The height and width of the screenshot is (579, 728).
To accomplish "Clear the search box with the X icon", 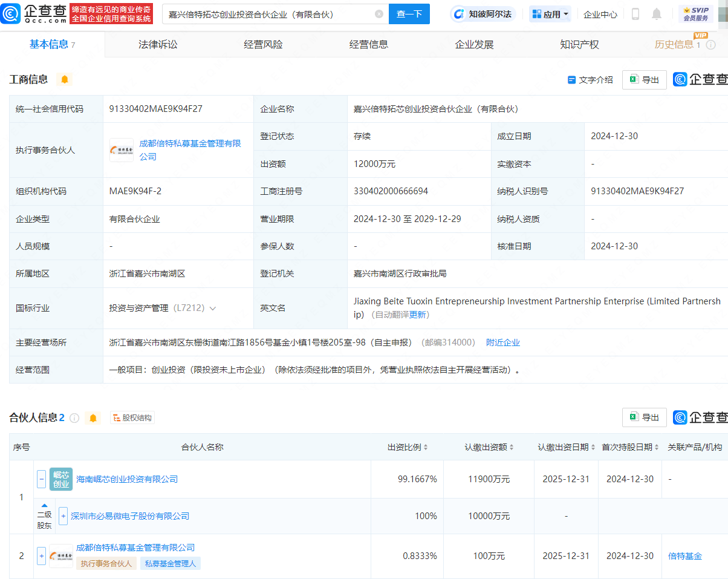I will 379,14.
